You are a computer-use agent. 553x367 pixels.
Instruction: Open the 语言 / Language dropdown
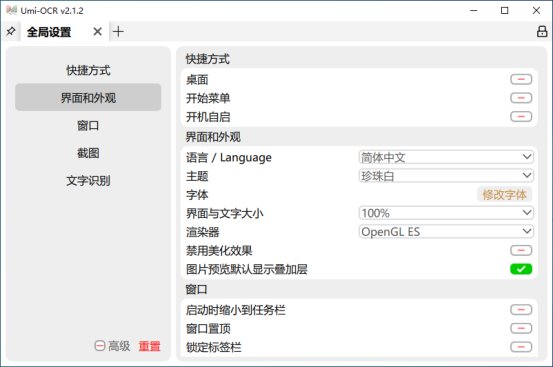[x=446, y=157]
